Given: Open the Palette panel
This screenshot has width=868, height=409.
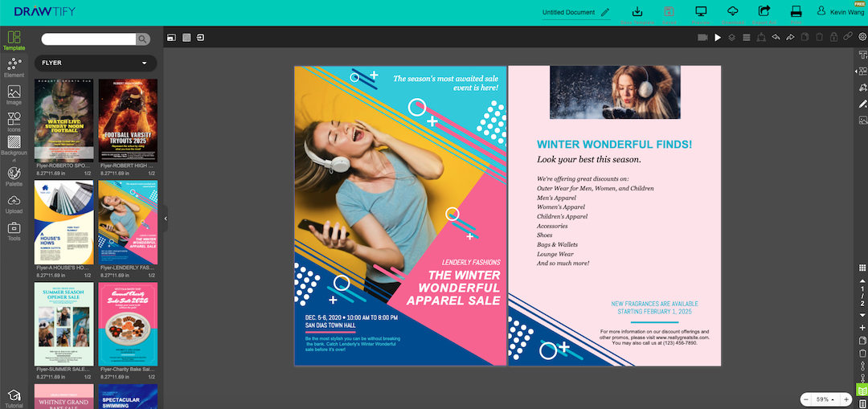Looking at the screenshot, I should click(x=14, y=177).
